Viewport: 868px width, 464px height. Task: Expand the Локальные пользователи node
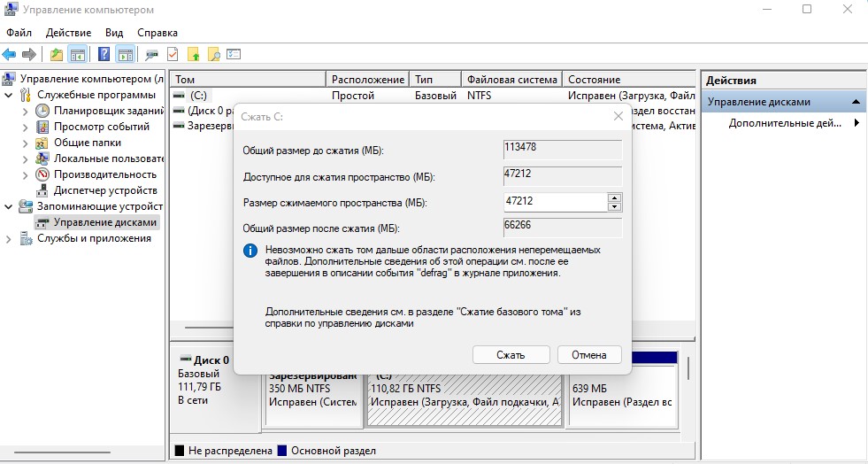[26, 159]
